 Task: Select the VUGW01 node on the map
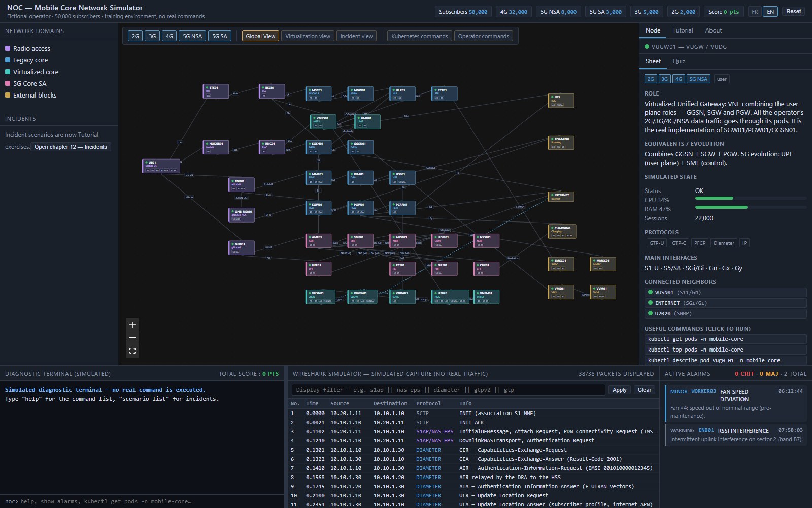tap(362, 297)
